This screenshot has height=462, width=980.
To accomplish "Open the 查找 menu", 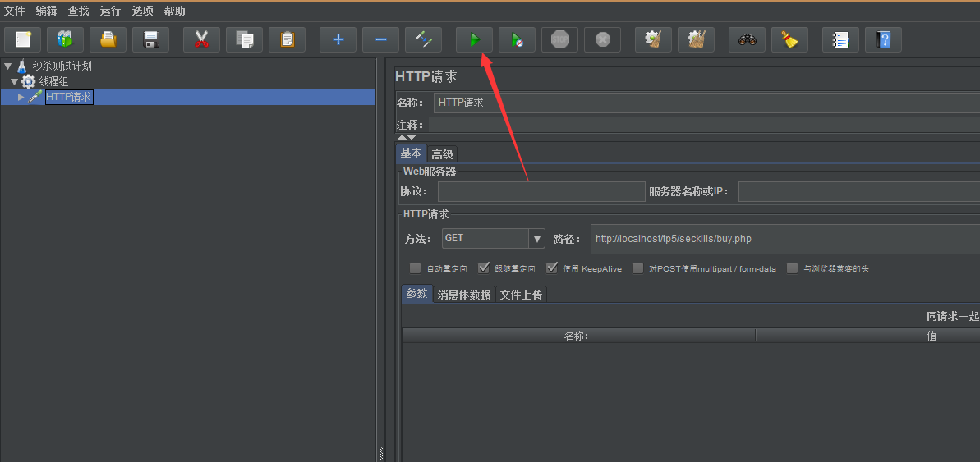I will coord(78,11).
